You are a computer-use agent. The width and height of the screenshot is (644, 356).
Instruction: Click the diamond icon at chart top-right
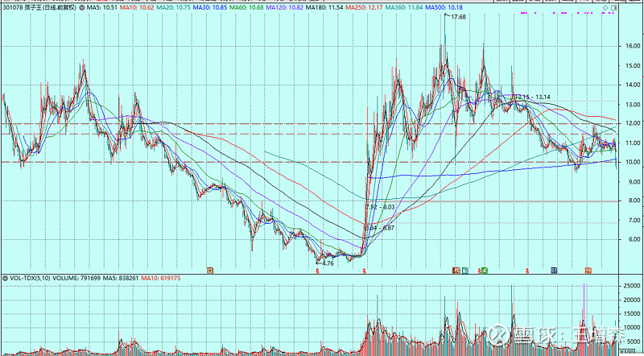(x=605, y=8)
